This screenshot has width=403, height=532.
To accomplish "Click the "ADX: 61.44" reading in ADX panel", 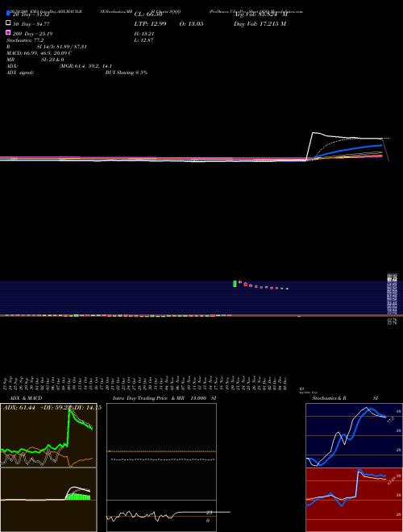I will click(19, 408).
